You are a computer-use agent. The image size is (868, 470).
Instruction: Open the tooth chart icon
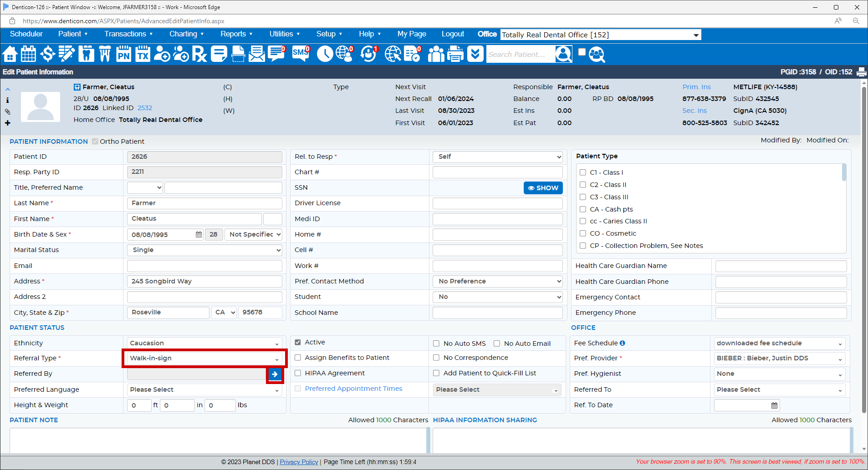click(x=86, y=54)
